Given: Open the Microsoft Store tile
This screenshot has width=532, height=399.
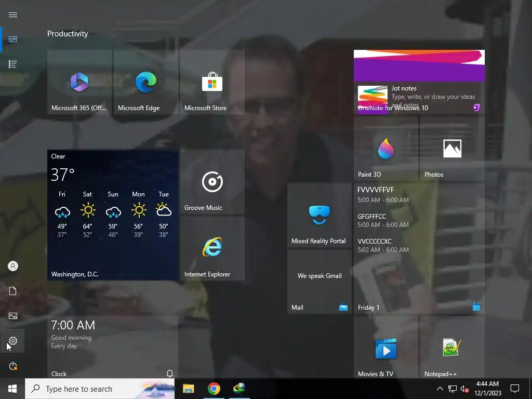Looking at the screenshot, I should click(x=212, y=82).
